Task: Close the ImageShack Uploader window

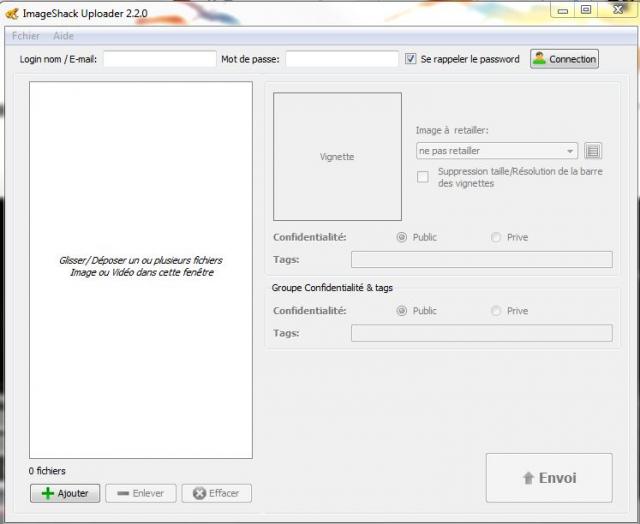Action: (x=618, y=10)
